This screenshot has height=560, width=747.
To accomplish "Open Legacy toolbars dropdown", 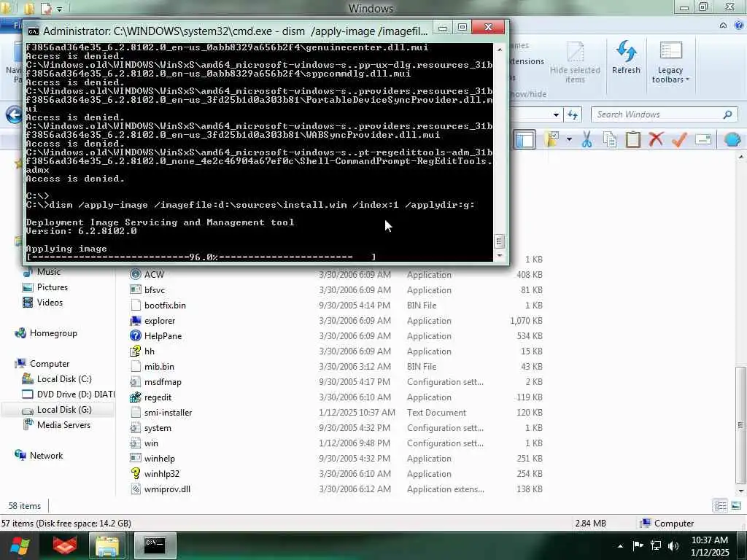I will [x=670, y=62].
